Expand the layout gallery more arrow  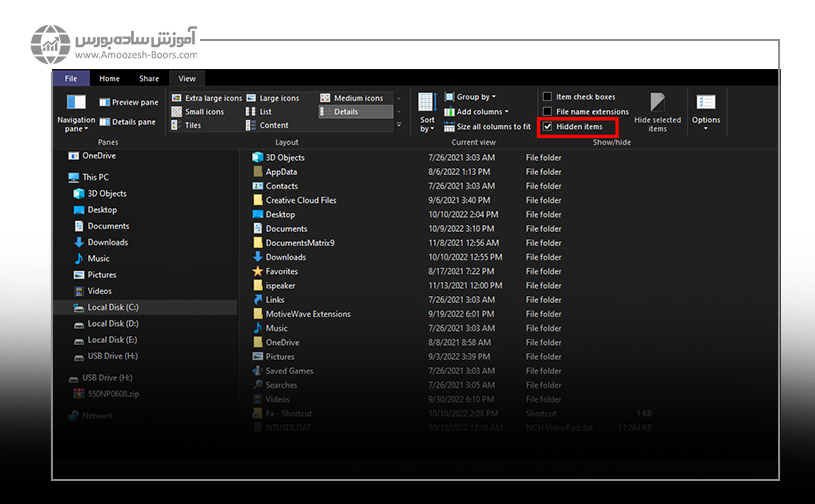point(400,126)
